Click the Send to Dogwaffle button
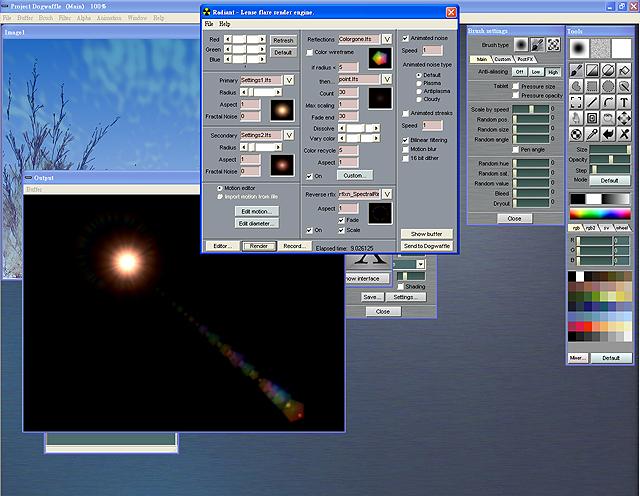640x496 pixels. tap(427, 245)
